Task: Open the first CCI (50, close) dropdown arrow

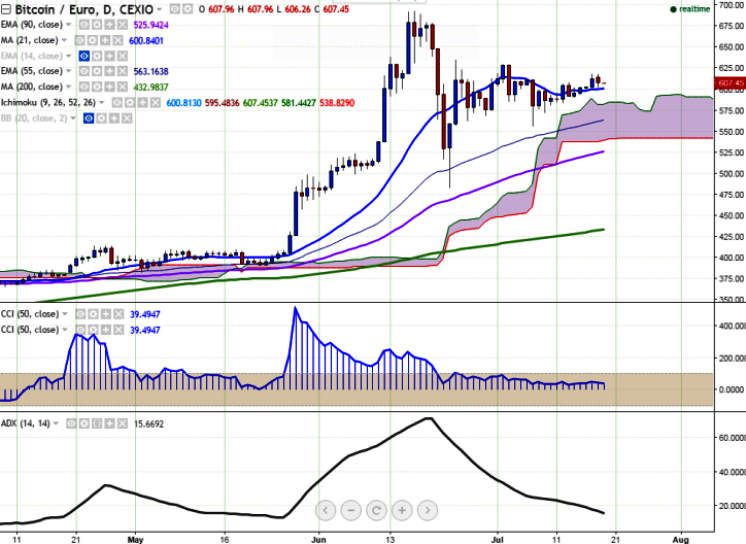Action: point(65,314)
